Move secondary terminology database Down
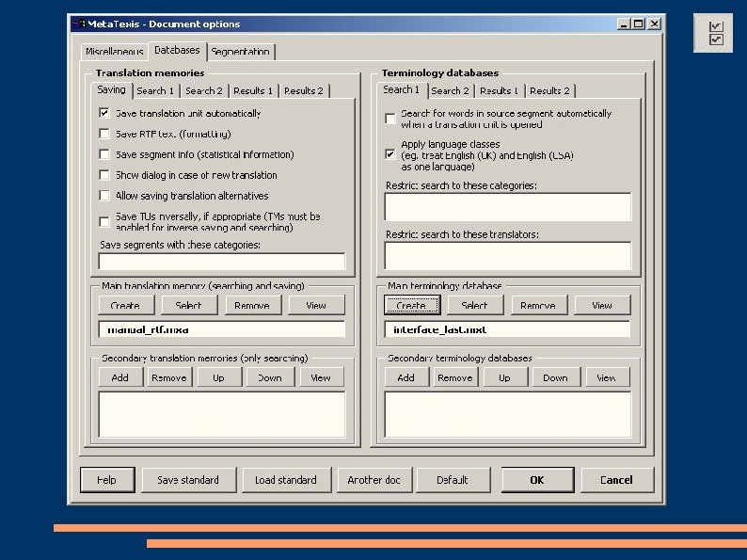 (x=556, y=377)
